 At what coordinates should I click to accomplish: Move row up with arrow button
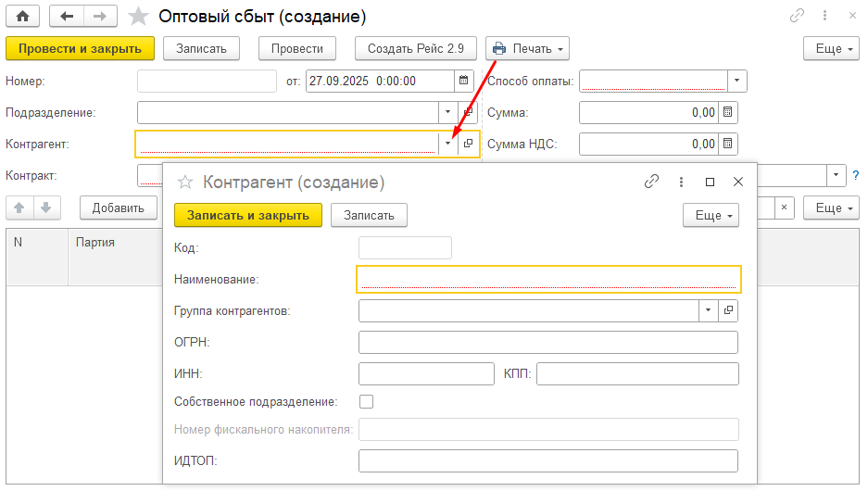pos(19,208)
